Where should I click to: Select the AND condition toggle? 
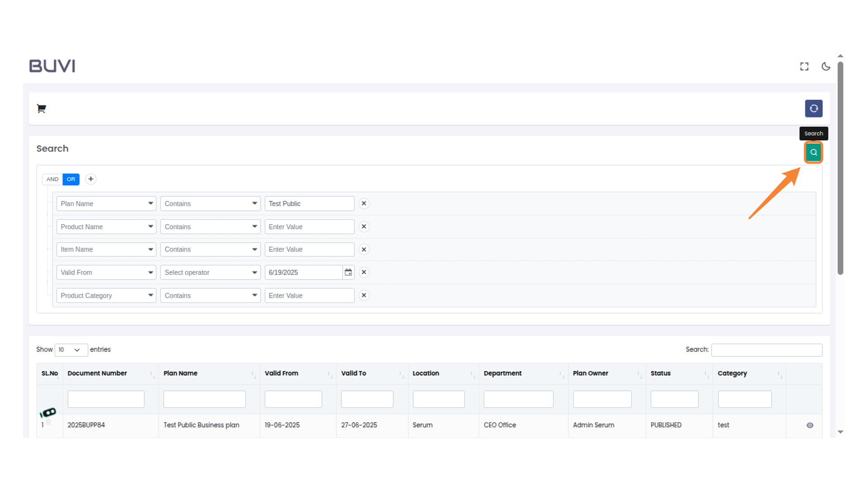[x=52, y=179]
